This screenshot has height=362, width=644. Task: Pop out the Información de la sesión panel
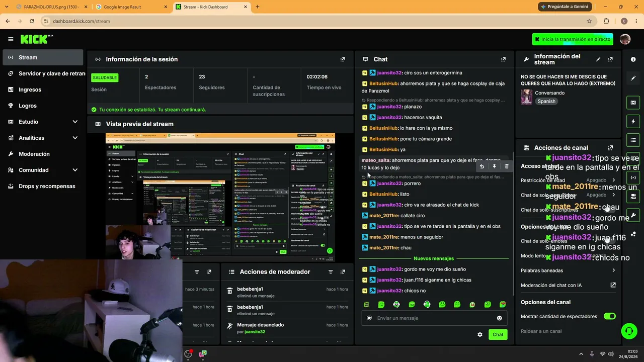pyautogui.click(x=343, y=59)
